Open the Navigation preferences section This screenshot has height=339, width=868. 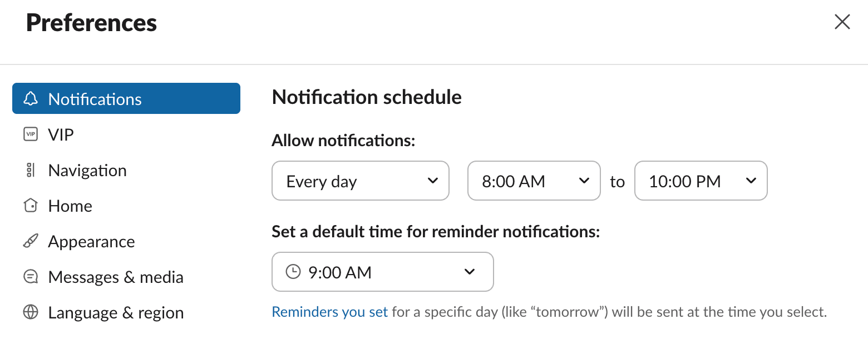pyautogui.click(x=87, y=170)
